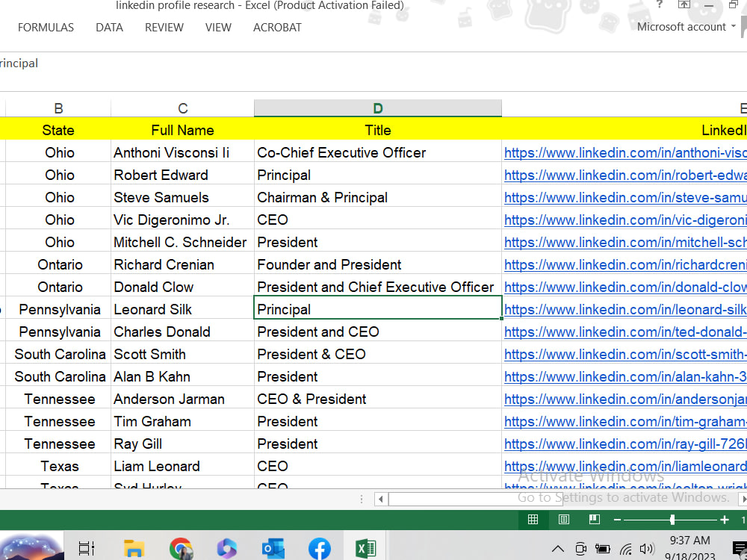
Task: Select column C header
Action: pyautogui.click(x=182, y=108)
